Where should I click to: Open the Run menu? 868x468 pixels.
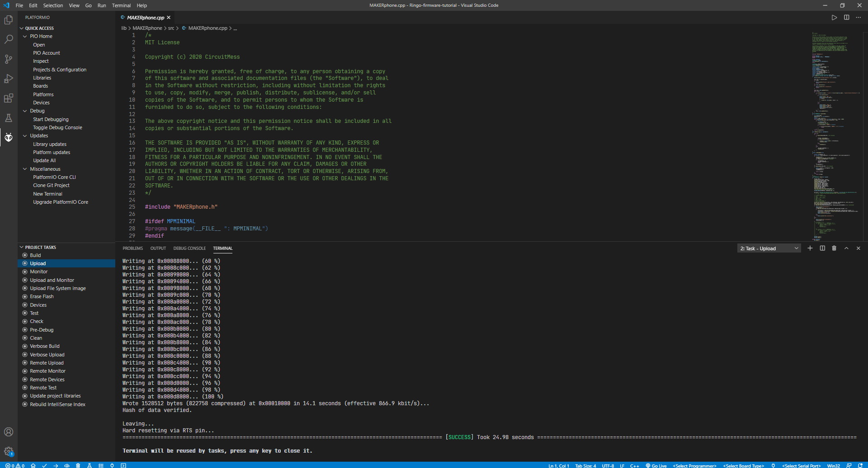[102, 5]
